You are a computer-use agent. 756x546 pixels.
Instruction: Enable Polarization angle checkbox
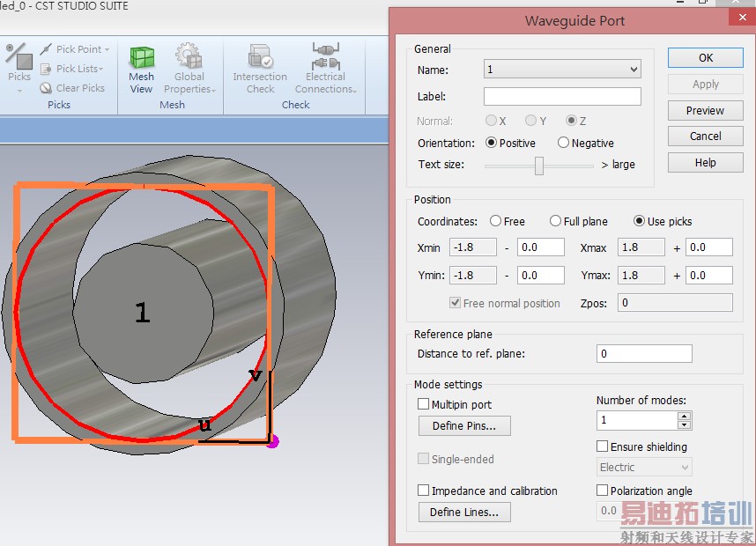click(602, 491)
